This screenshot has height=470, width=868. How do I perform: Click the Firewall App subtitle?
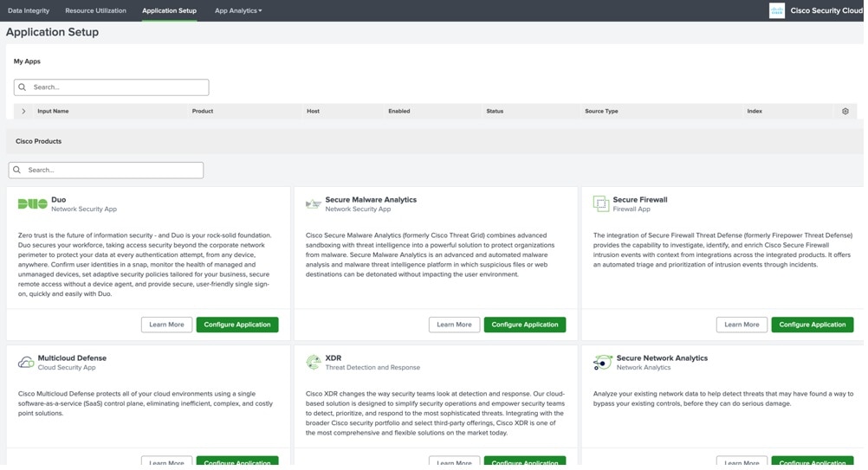click(x=632, y=209)
